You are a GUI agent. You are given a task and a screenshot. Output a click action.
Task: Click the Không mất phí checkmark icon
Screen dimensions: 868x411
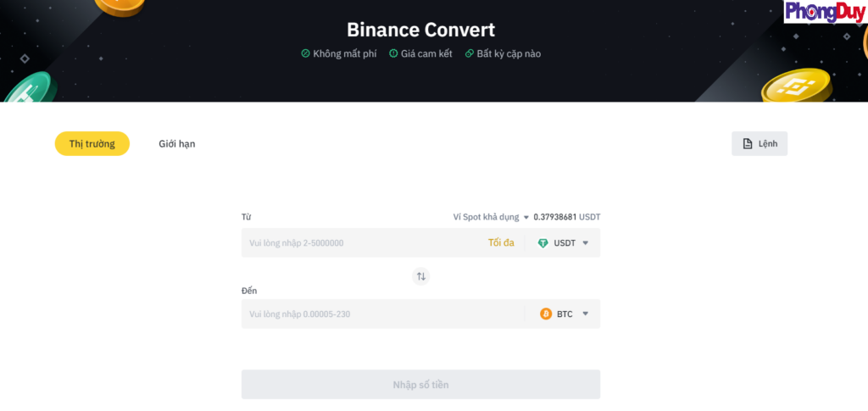[x=305, y=53]
